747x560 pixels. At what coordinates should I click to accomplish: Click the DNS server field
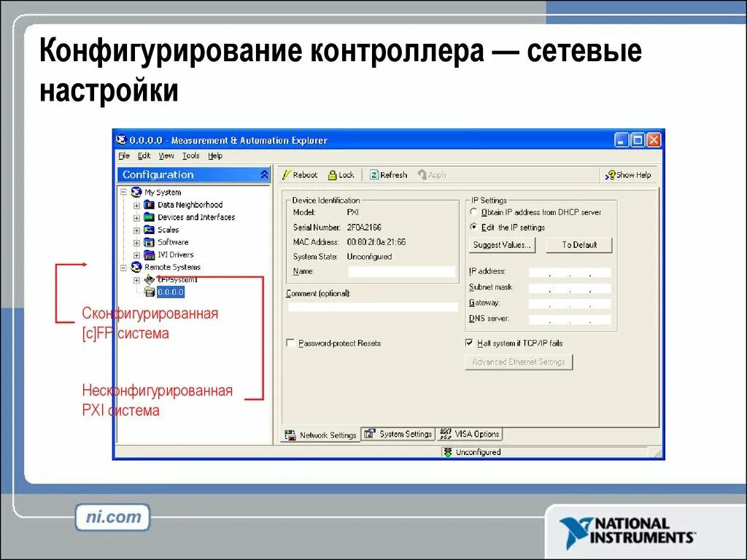tap(570, 319)
